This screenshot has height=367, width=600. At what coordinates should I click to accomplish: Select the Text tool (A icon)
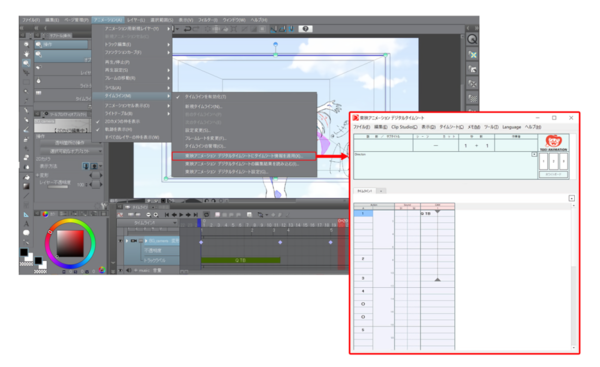click(x=26, y=223)
